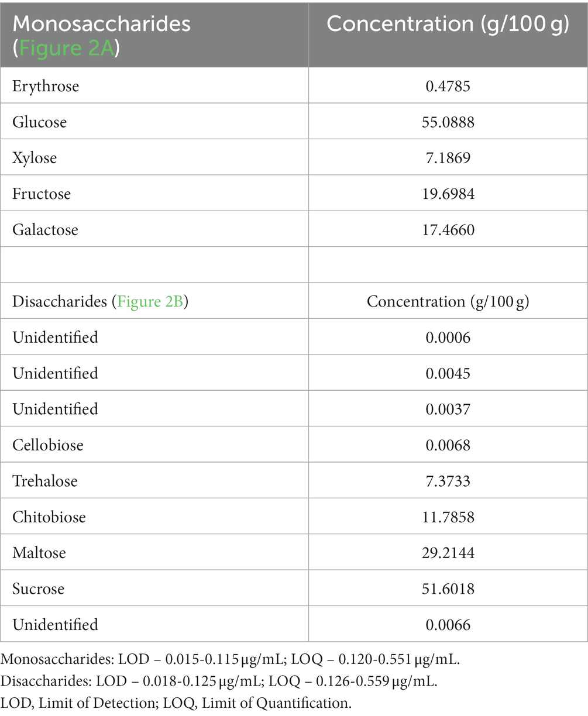This screenshot has width=588, height=716.
Task: Click the unidentified value 0.0006
Action: [x=448, y=337]
